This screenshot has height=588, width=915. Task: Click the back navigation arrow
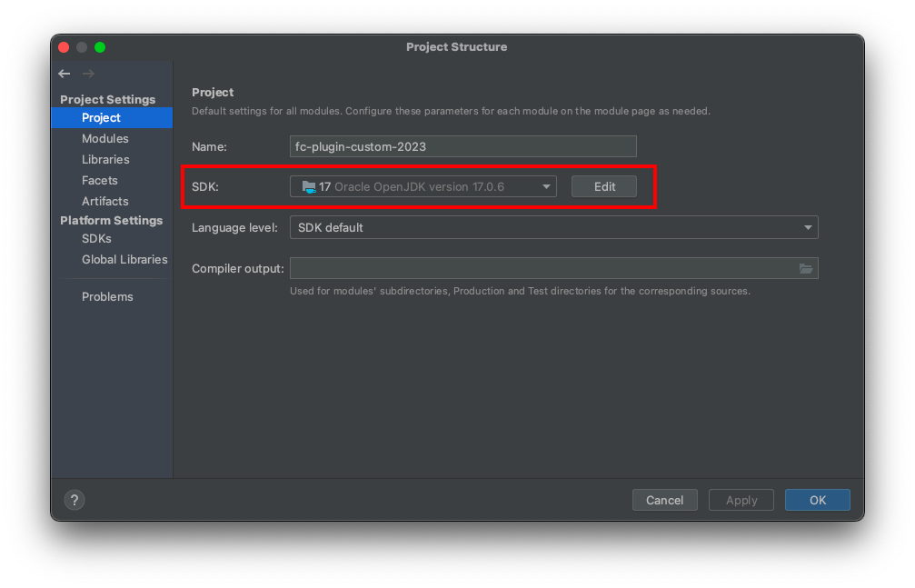pos(64,74)
